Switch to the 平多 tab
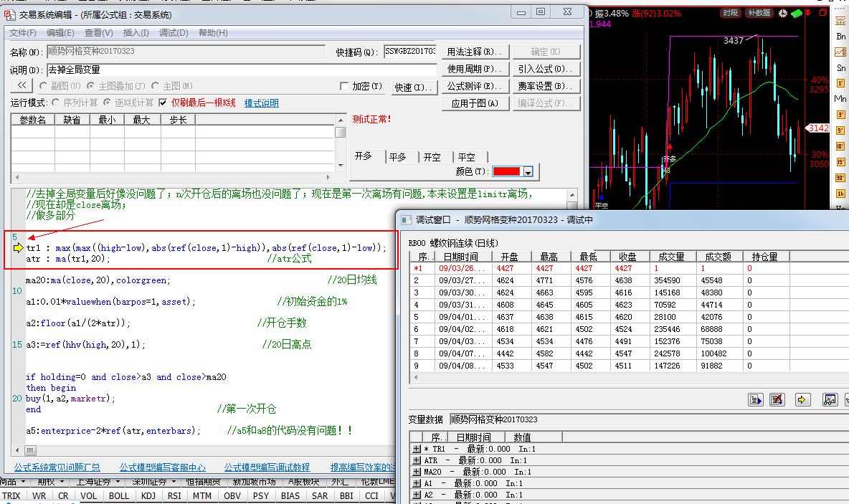Screen dimensions: 849x504 (x=398, y=157)
